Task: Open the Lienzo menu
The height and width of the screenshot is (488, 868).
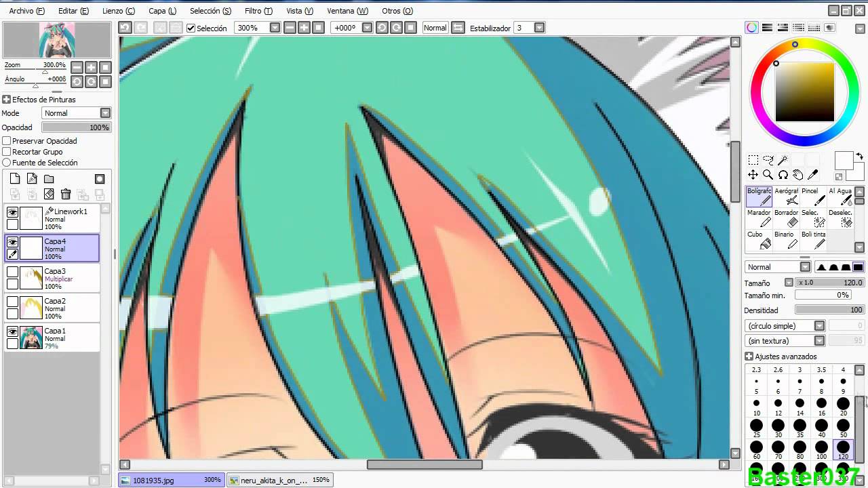Action: pyautogui.click(x=119, y=11)
